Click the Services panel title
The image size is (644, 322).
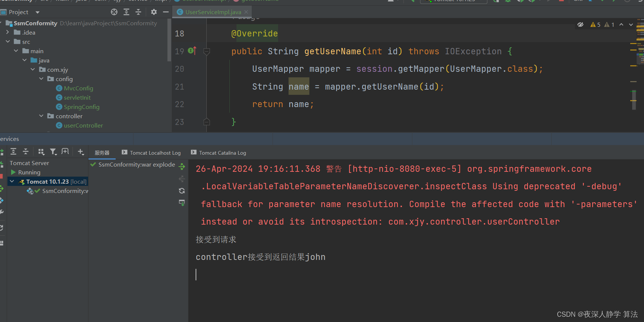[9, 139]
